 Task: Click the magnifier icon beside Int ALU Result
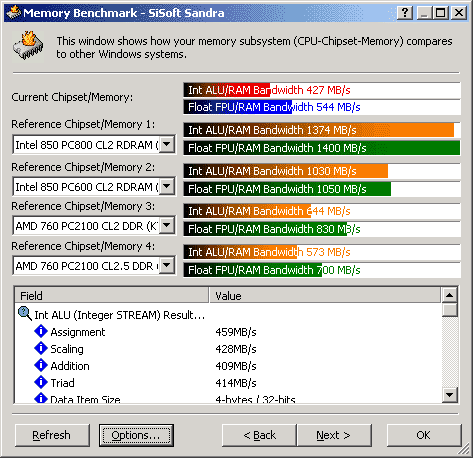coord(25,314)
